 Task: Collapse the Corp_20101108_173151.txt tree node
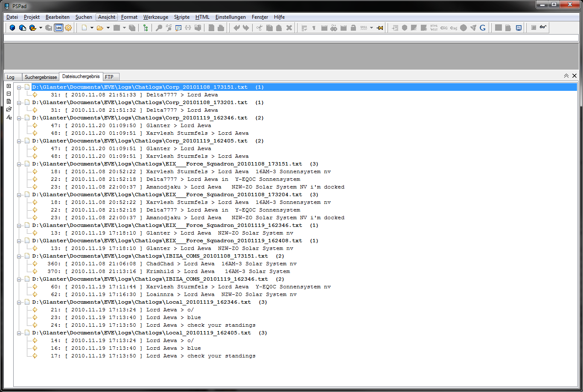pyautogui.click(x=19, y=87)
